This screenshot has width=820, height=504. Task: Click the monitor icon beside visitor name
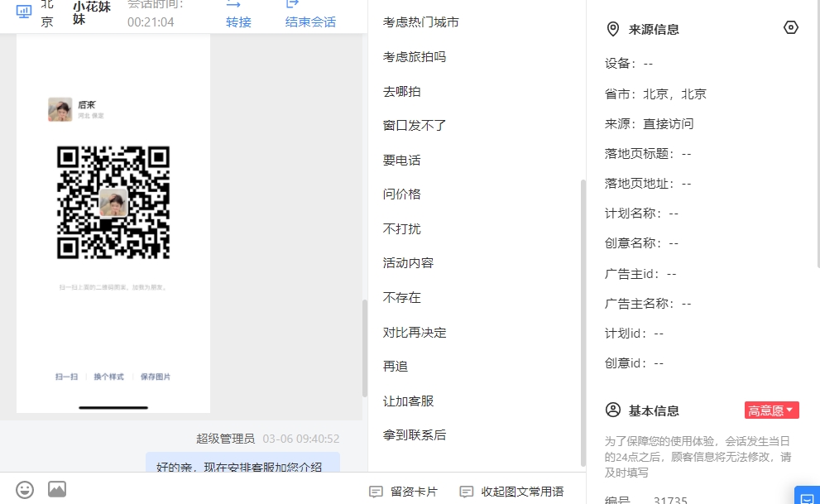(x=24, y=12)
